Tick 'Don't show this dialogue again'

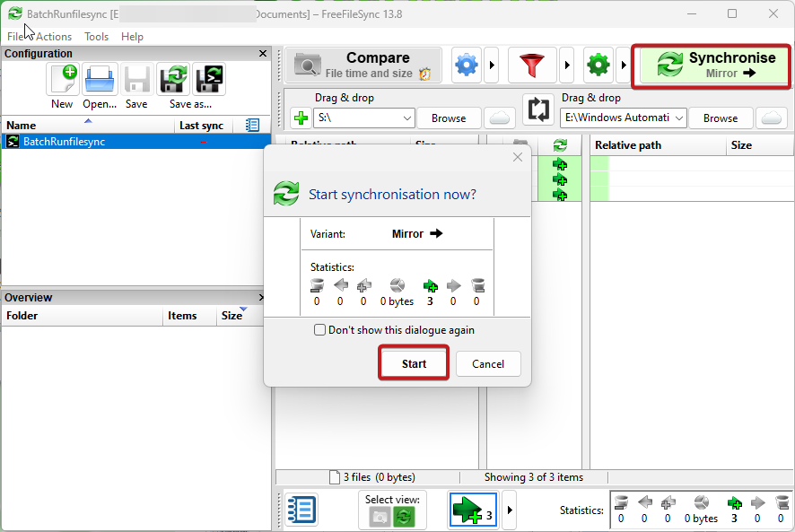(319, 330)
